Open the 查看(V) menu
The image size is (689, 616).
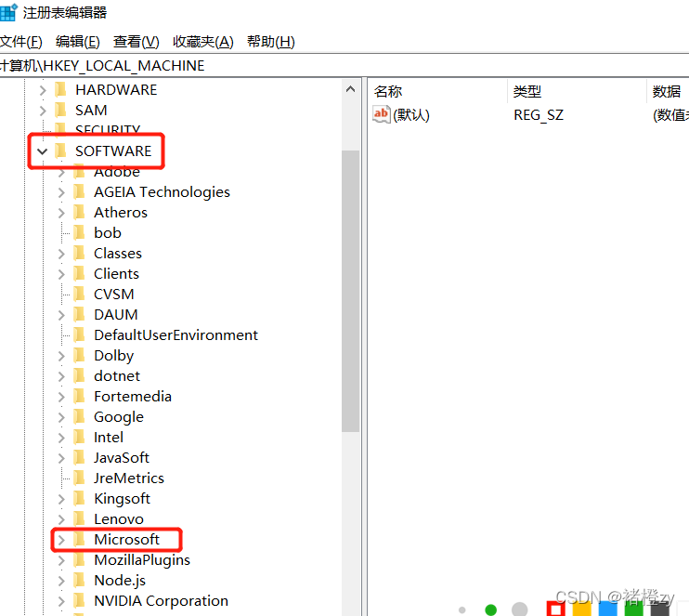click(x=136, y=42)
